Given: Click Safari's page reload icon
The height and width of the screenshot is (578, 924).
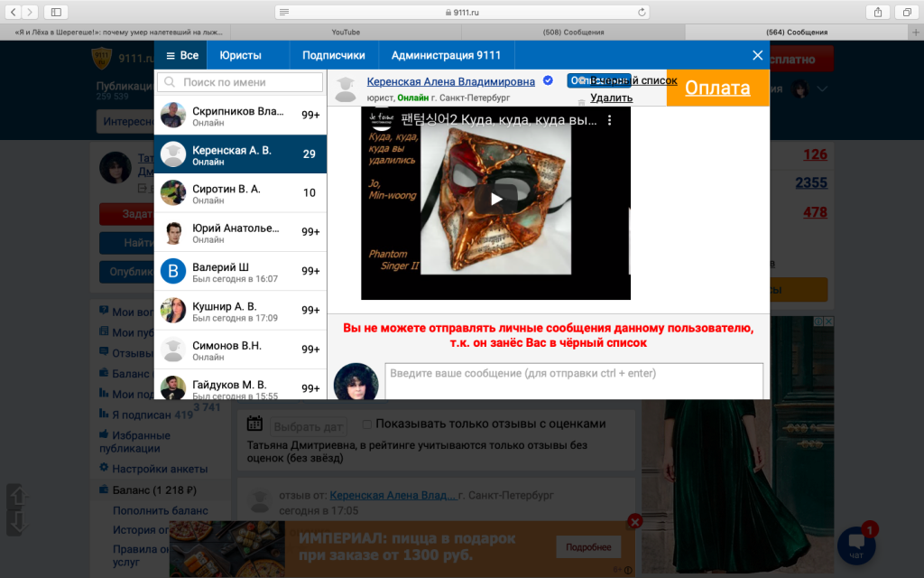Looking at the screenshot, I should (x=642, y=12).
